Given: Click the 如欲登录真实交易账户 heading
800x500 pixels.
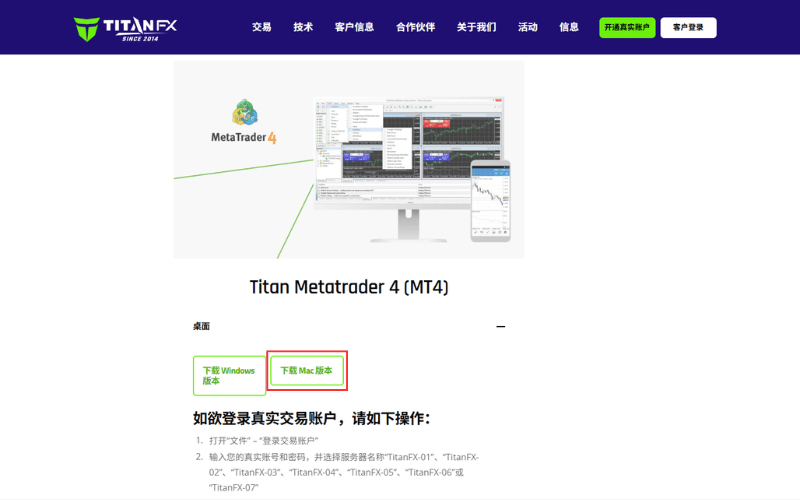Looking at the screenshot, I should click(x=312, y=418).
